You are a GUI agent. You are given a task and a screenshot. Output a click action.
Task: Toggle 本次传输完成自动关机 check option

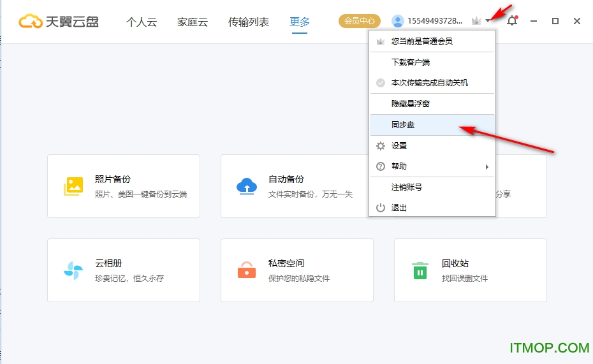click(381, 83)
